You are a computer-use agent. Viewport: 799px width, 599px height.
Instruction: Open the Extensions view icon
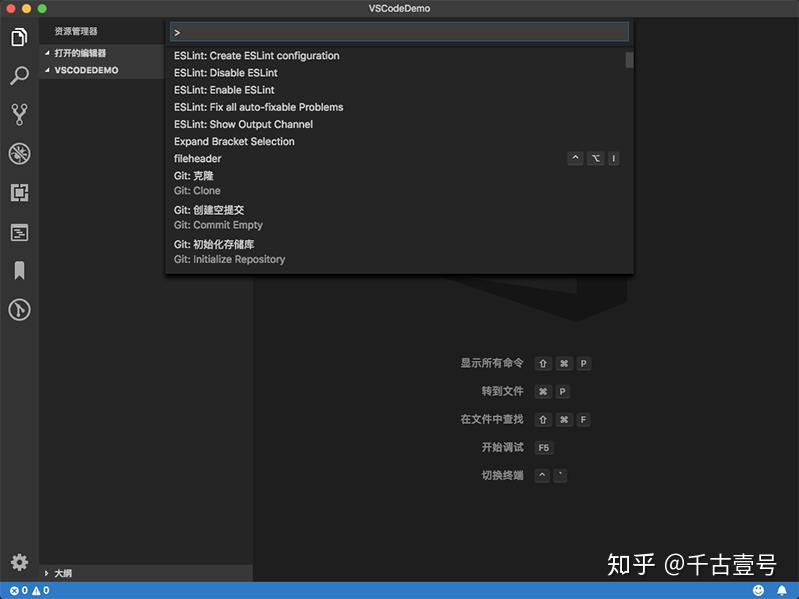19,193
